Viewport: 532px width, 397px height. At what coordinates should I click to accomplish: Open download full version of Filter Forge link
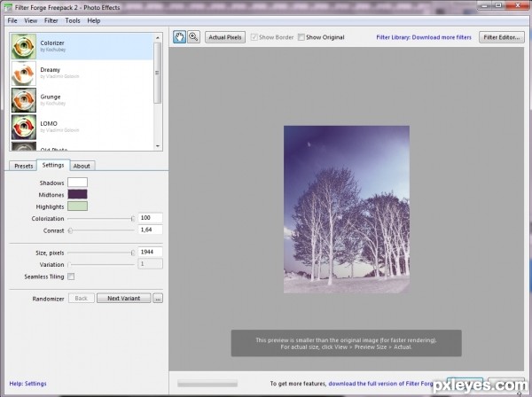[x=381, y=384]
